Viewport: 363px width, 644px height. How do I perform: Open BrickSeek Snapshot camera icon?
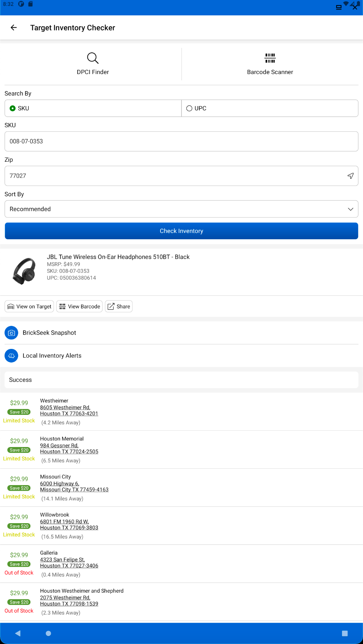[x=12, y=333]
